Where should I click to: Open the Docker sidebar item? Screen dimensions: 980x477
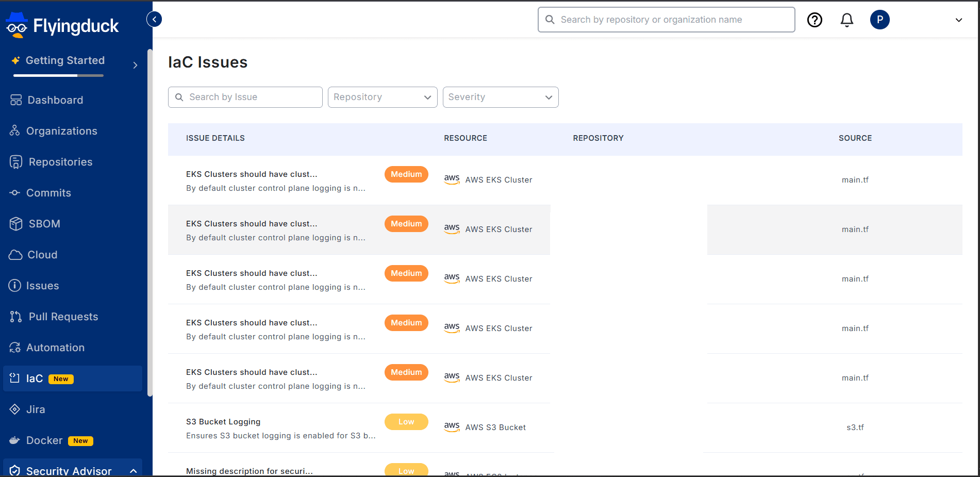(x=44, y=440)
